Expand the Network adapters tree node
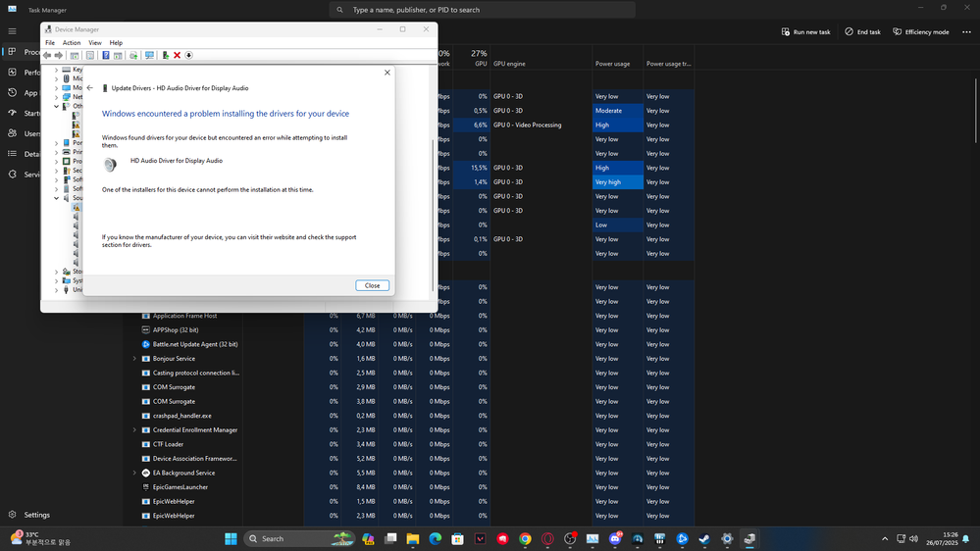This screenshot has width=980, height=551. 56,97
